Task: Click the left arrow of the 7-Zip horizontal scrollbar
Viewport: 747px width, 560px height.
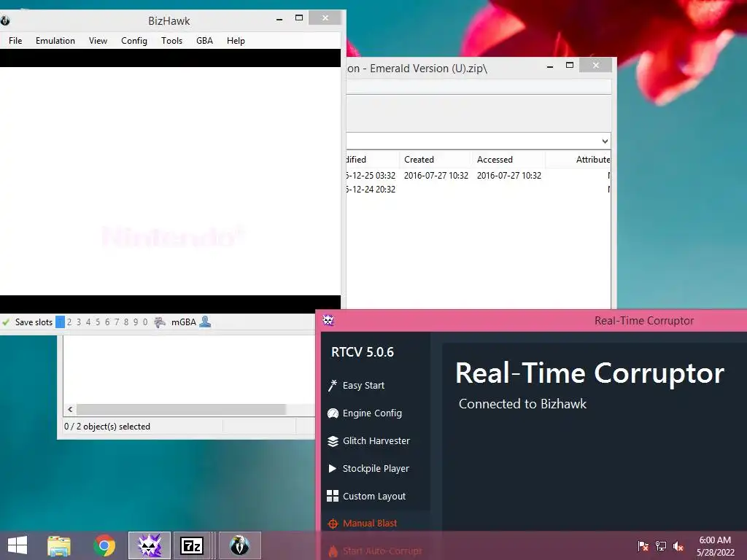Action: (x=70, y=410)
